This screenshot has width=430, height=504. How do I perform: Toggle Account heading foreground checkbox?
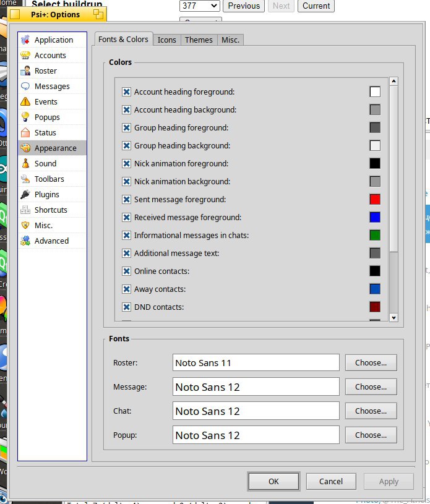click(x=126, y=92)
